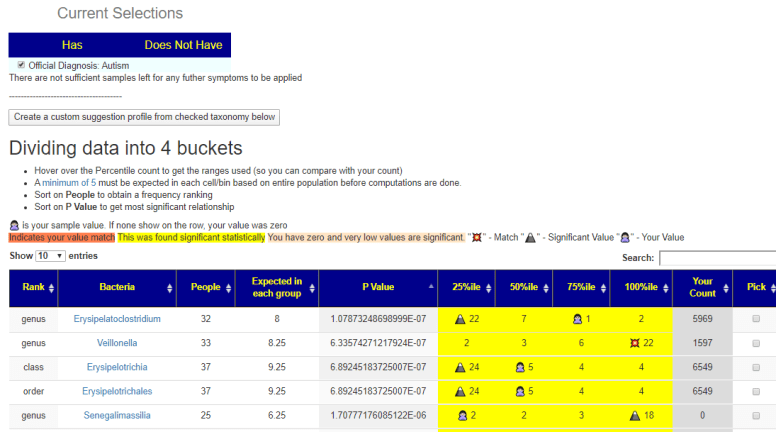Open the Erysipelotrichales bacteria link
Viewport: 776px width, 432px height.
pyautogui.click(x=117, y=391)
